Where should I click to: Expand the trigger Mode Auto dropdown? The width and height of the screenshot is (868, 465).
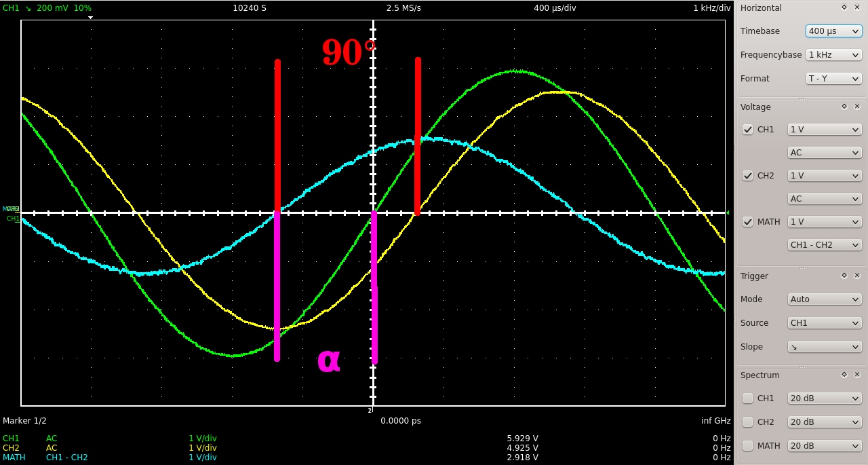pyautogui.click(x=824, y=299)
